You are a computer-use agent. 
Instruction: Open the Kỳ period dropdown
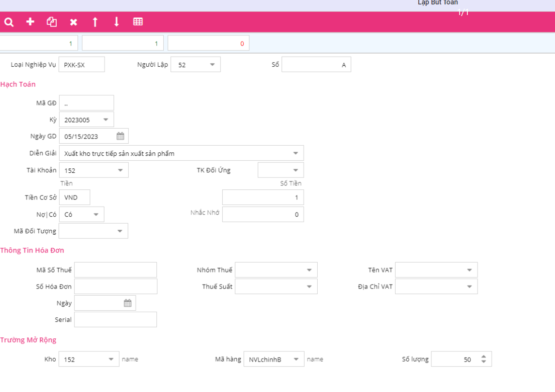tap(106, 120)
